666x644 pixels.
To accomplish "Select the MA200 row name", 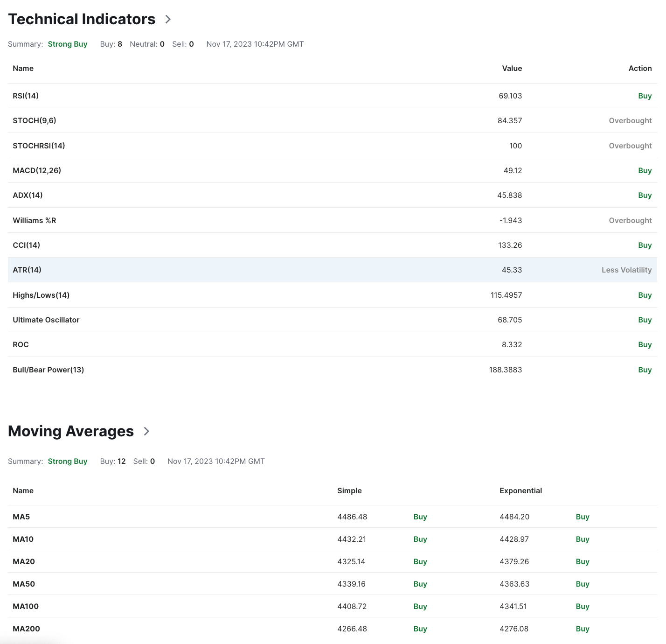I will click(x=27, y=629).
